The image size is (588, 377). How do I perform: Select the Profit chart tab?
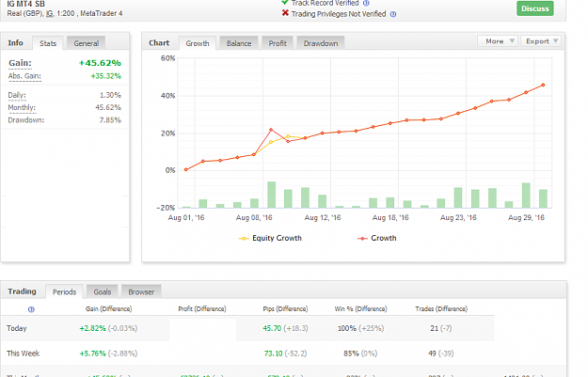[x=278, y=43]
